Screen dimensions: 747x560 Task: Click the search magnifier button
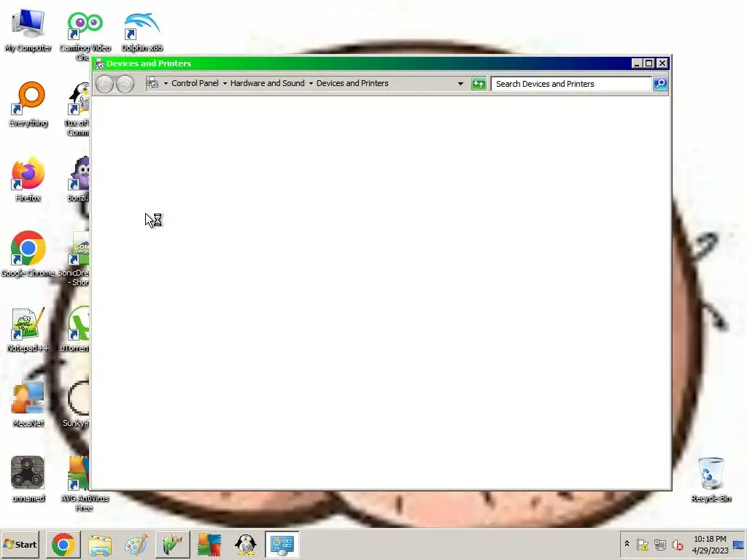660,84
